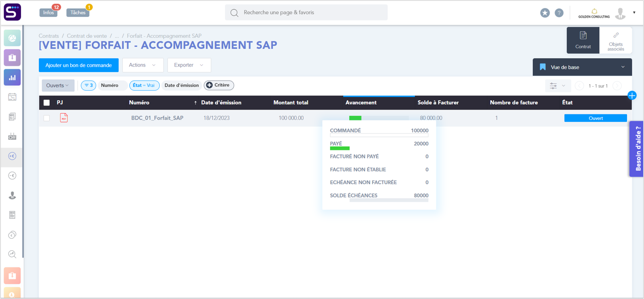644x299 pixels.
Task: Open the purple briefcase sidebar module
Action: coord(12,58)
